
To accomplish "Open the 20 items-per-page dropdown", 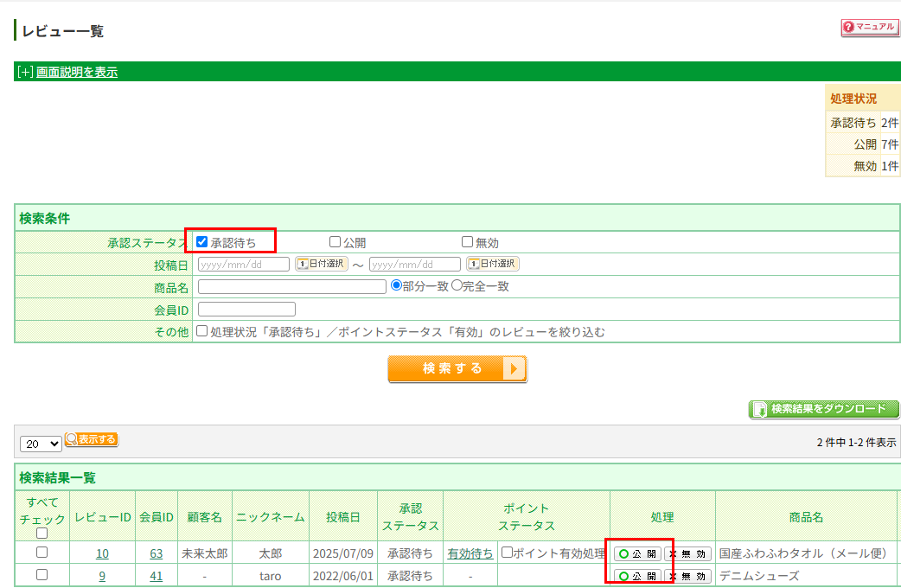I will point(41,444).
